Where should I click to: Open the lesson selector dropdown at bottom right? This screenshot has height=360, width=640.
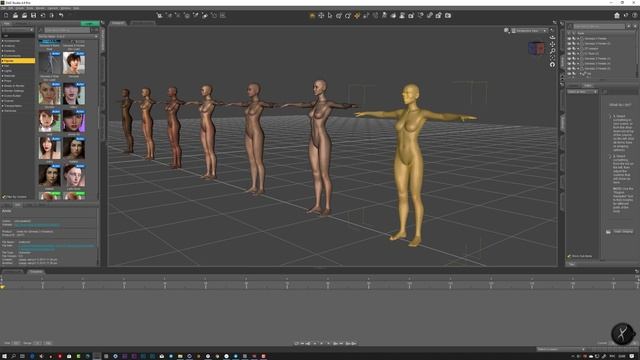(561, 349)
